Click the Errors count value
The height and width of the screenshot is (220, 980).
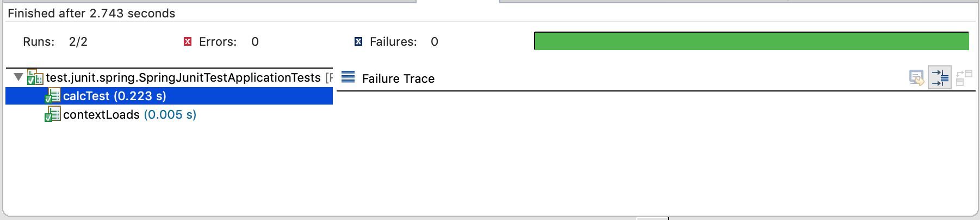point(255,42)
